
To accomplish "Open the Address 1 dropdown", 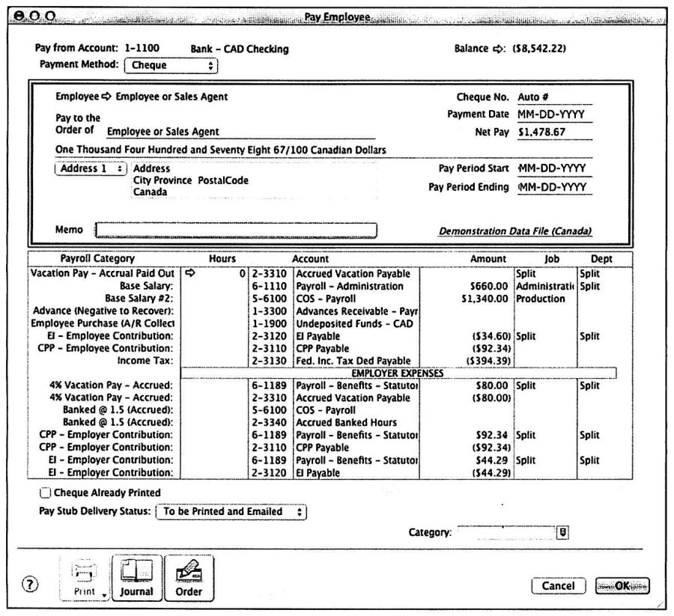I will pos(91,169).
